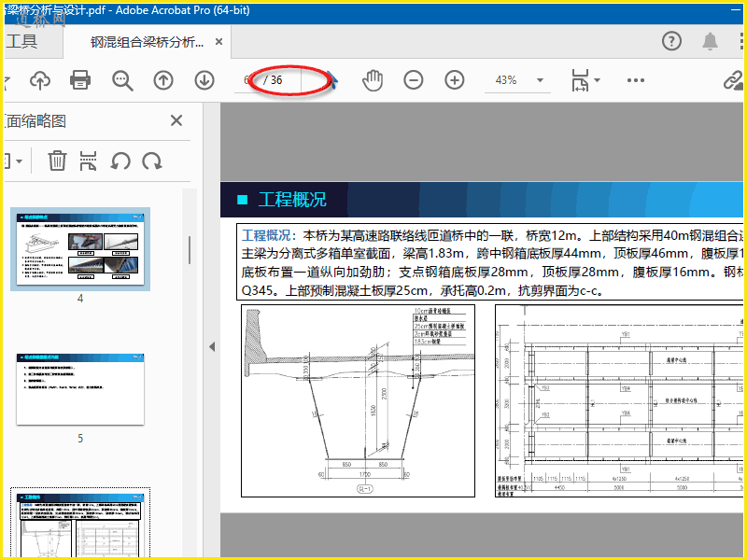747x560 pixels.
Task: Select the hand pan tool
Action: [372, 80]
